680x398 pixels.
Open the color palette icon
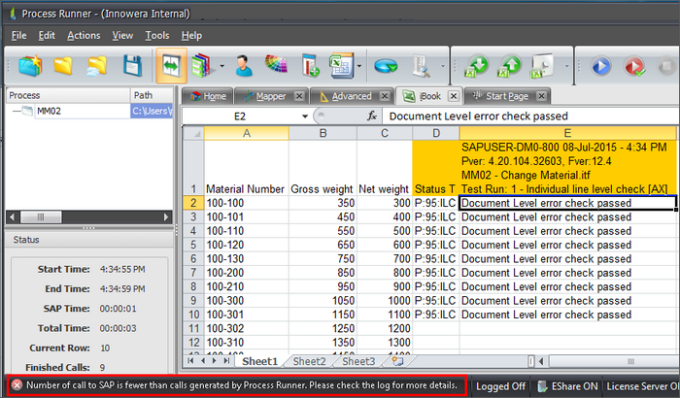click(x=276, y=64)
